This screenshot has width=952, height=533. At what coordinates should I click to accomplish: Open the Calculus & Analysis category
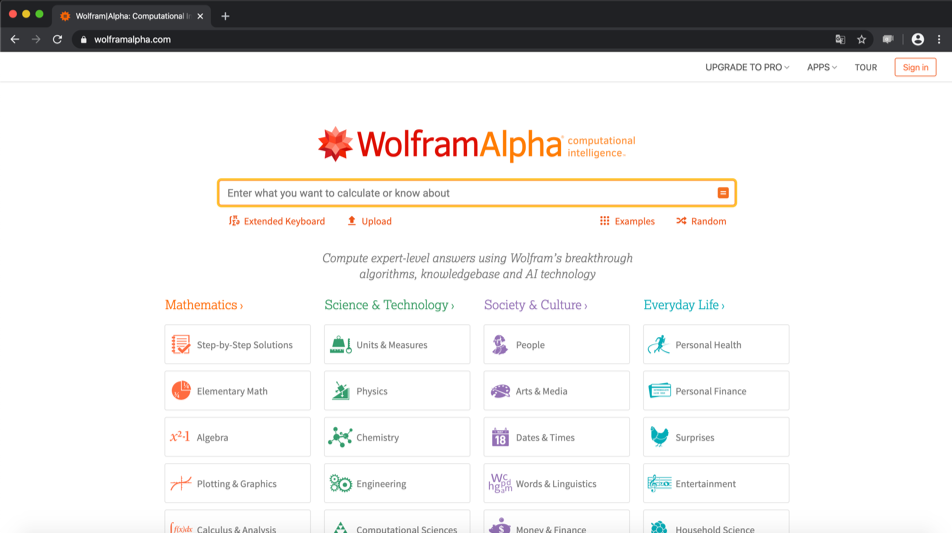pos(237,522)
